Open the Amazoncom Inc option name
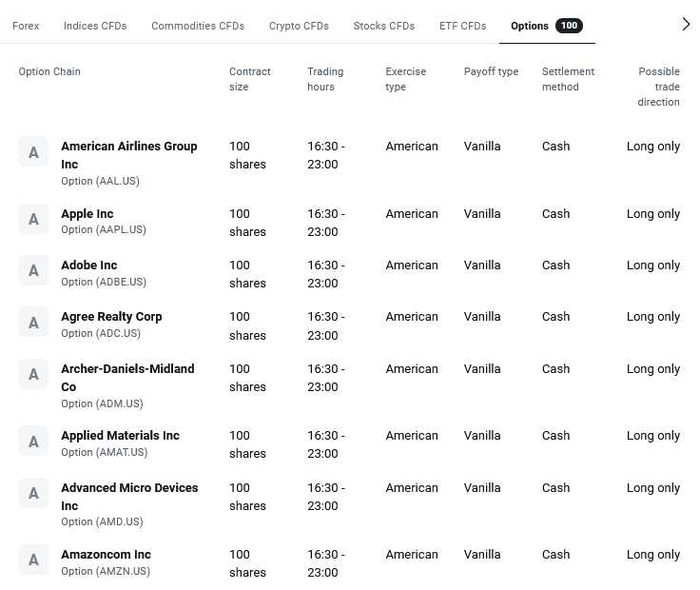The image size is (700, 590). (106, 555)
